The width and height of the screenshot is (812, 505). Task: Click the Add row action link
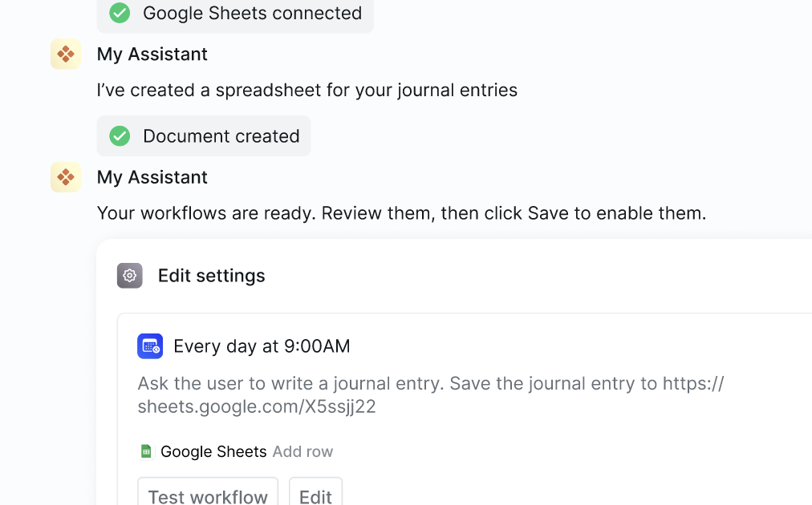click(302, 451)
